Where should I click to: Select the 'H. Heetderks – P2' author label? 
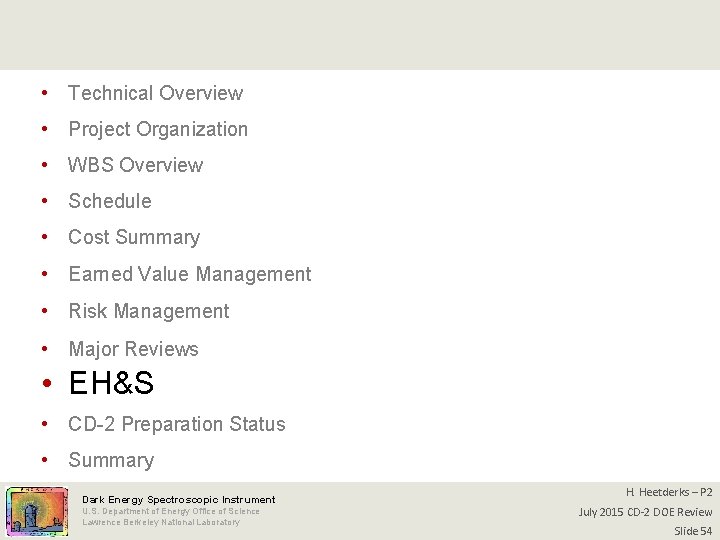pos(669,492)
